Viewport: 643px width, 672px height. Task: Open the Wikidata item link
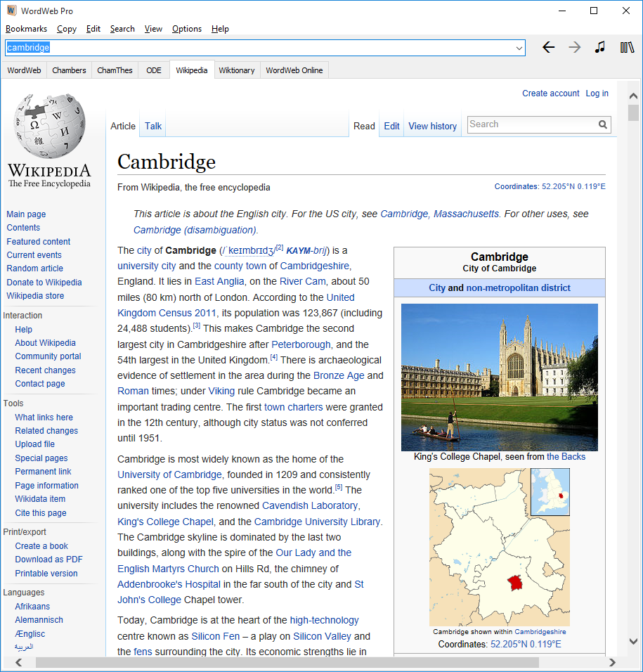pos(40,499)
